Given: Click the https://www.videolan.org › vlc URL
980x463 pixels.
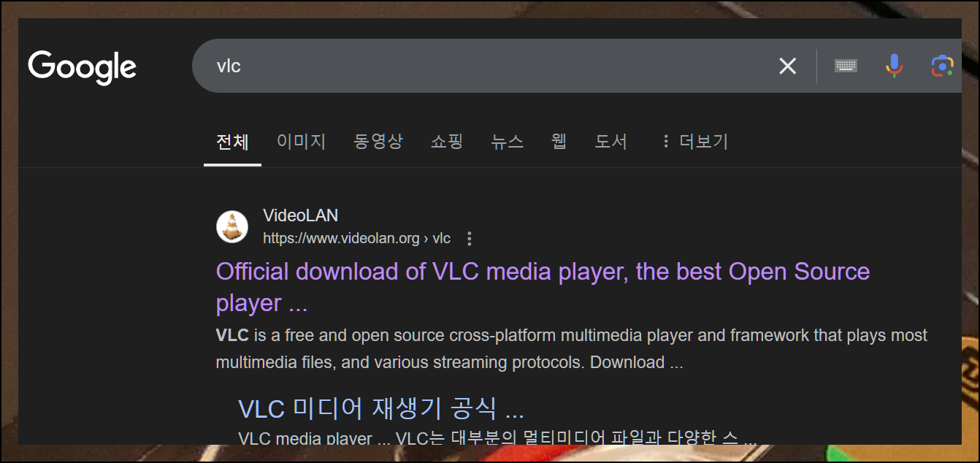Looking at the screenshot, I should 356,239.
